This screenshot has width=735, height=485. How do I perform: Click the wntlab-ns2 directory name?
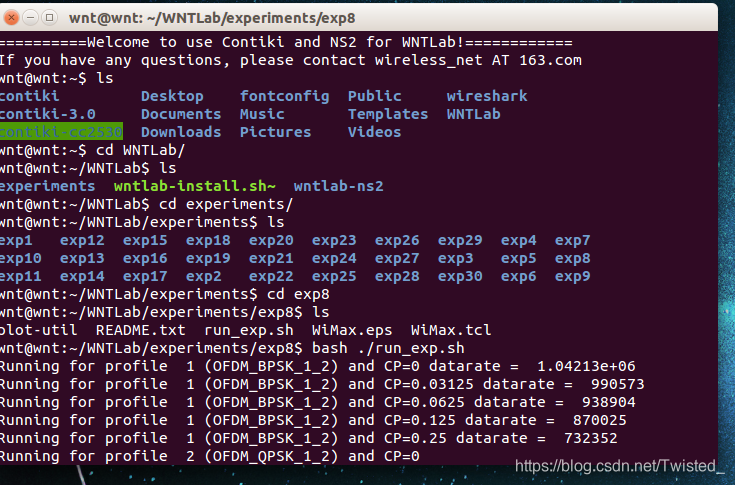[x=338, y=186]
